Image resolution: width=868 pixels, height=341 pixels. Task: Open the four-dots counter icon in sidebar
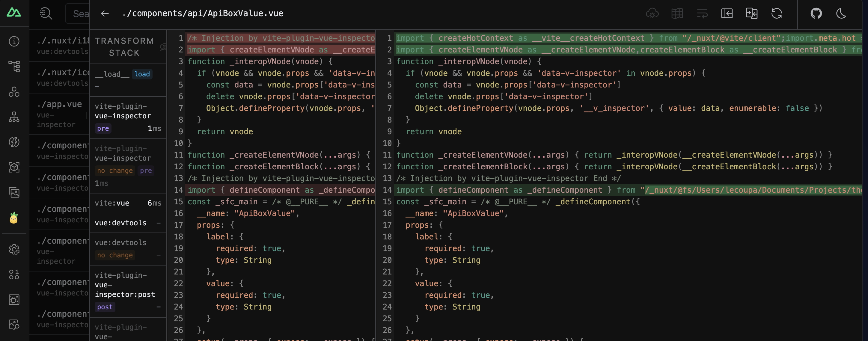click(14, 274)
